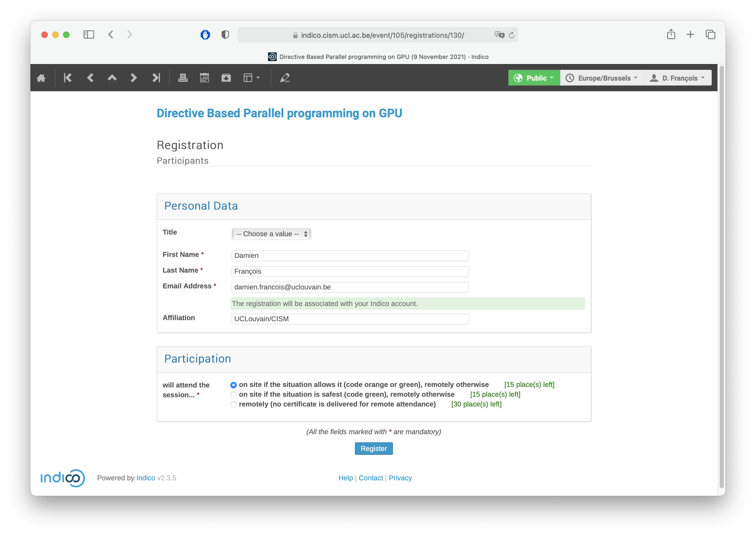Viewport: 756px width, 536px height.
Task: Go up to the parent category
Action: pos(112,78)
